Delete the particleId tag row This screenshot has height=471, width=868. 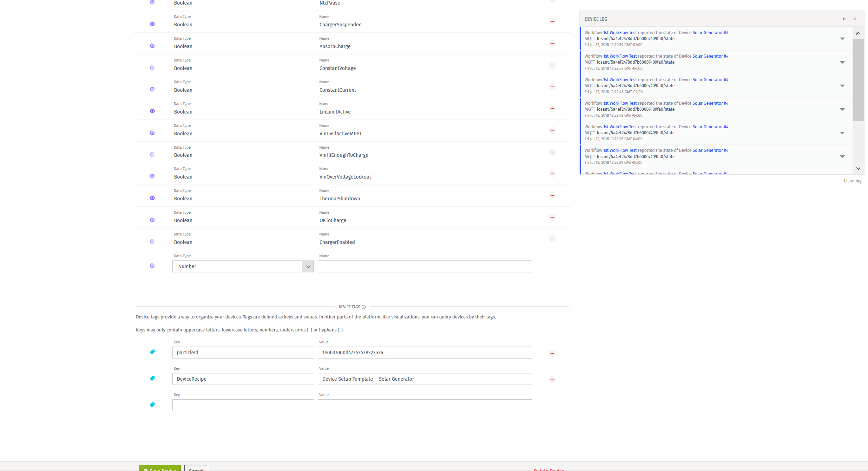click(552, 354)
